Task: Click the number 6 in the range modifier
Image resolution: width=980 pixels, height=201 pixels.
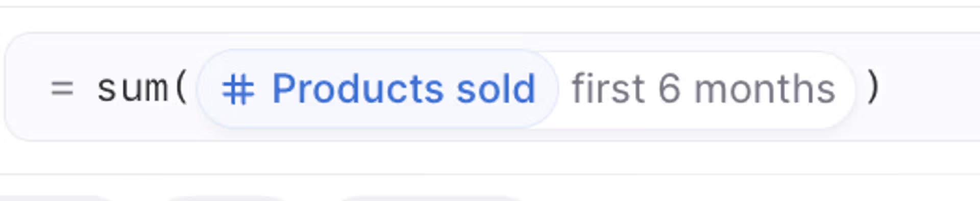Action: 669,89
